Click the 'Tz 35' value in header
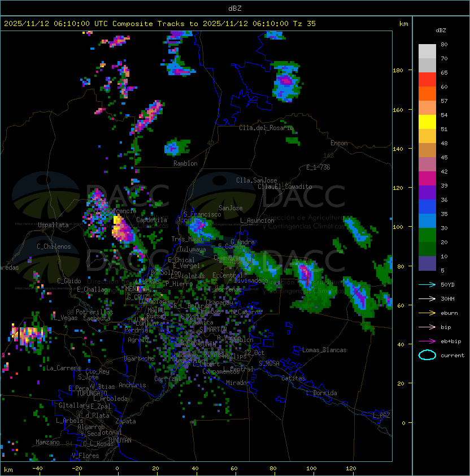This screenshot has height=476, width=470. pyautogui.click(x=304, y=24)
